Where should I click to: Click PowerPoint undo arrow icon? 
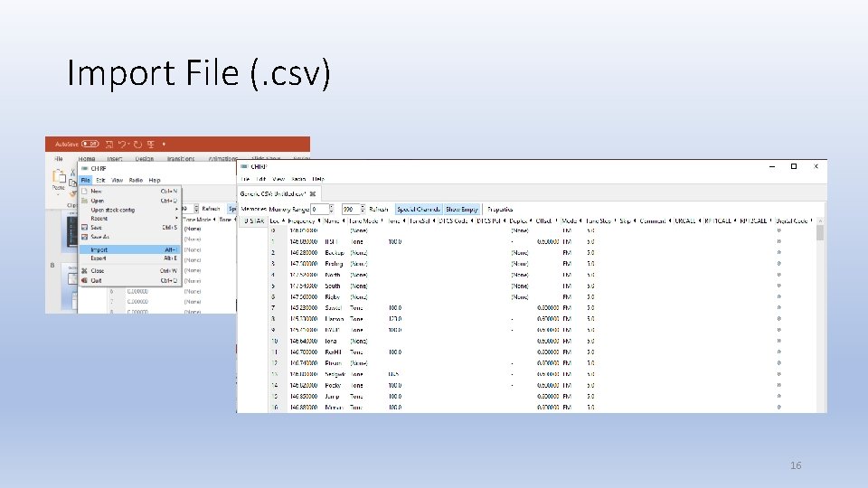point(122,144)
